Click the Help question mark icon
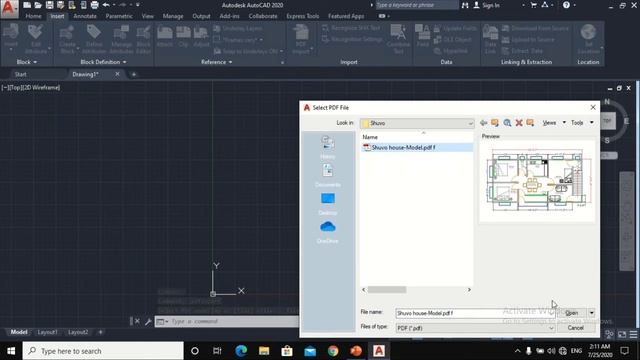Image resolution: width=640 pixels, height=360 pixels. tap(566, 5)
